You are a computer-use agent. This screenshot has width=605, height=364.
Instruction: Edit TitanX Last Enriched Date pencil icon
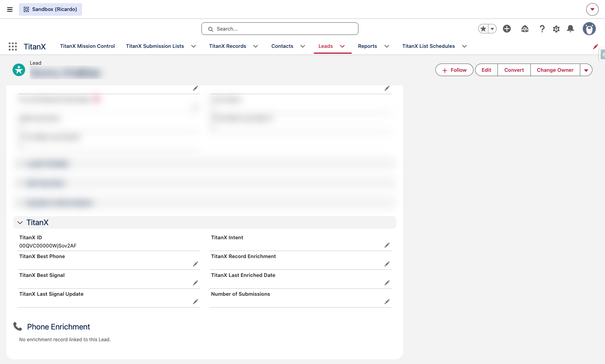coord(387,283)
